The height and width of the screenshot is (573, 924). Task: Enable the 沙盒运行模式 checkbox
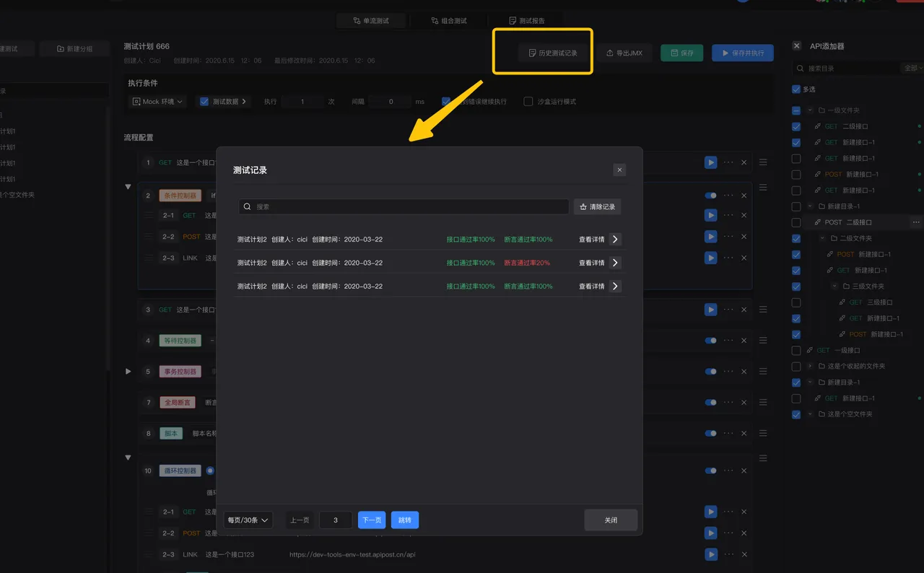[x=528, y=102]
